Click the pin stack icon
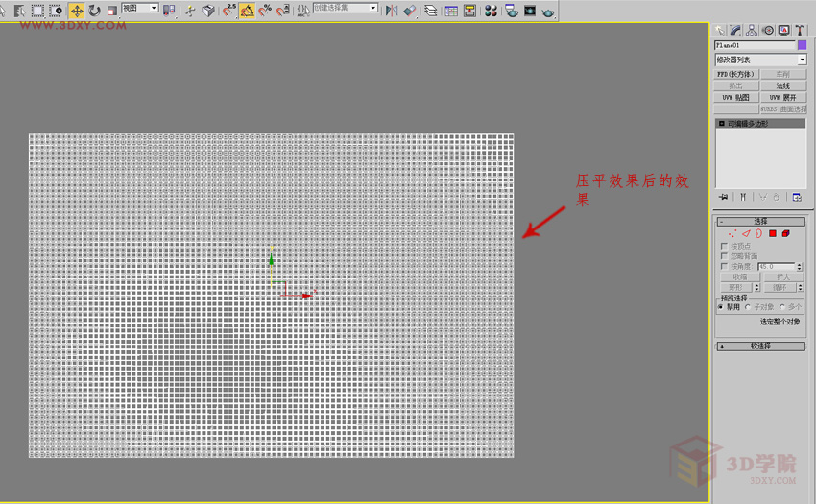The width and height of the screenshot is (816, 504). pos(724,197)
